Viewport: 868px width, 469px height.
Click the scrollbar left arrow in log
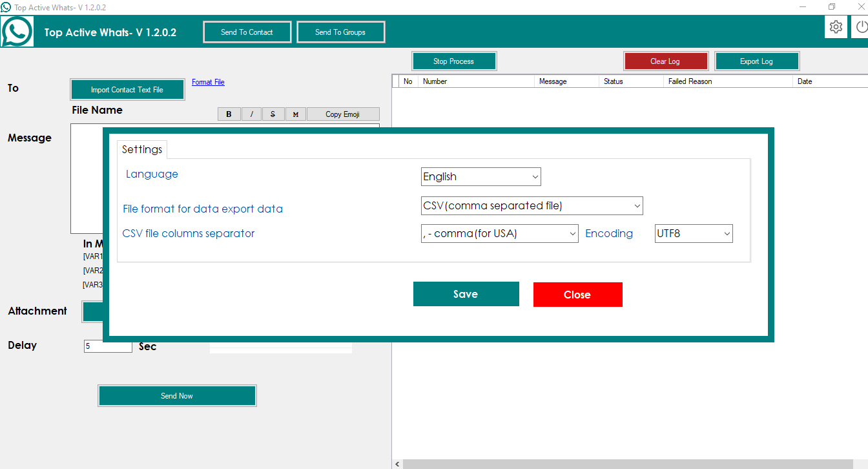tap(397, 464)
